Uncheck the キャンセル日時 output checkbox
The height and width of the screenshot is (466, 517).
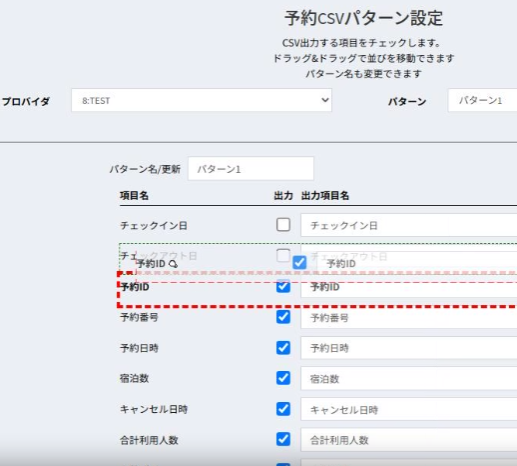point(283,409)
